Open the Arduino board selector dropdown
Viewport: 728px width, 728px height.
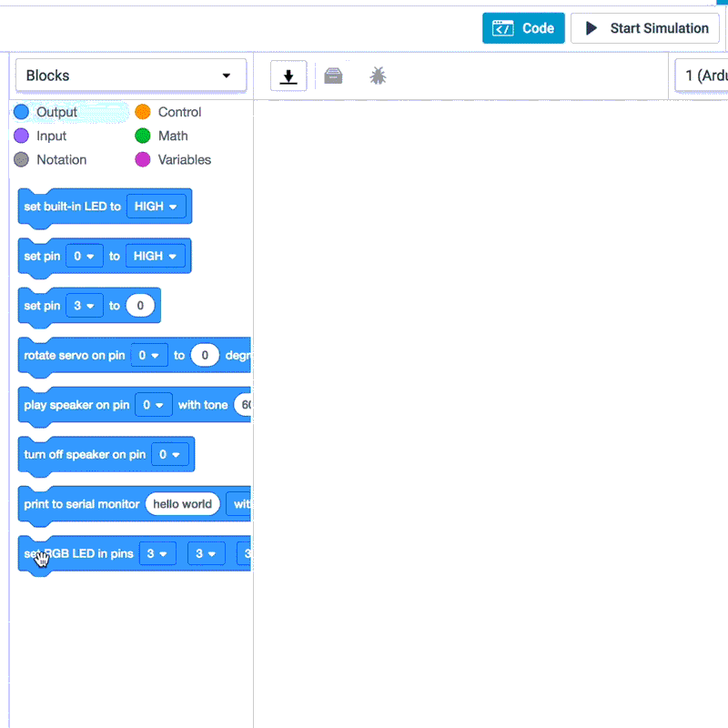701,76
